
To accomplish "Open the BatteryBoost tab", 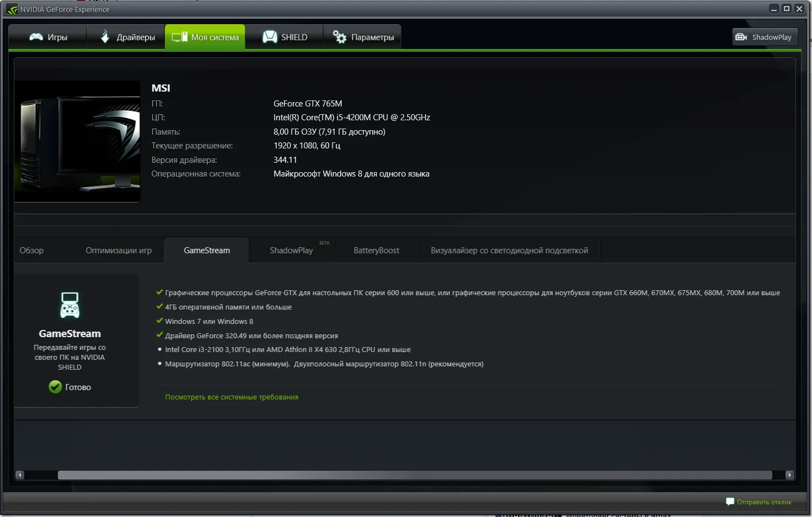I will [x=376, y=250].
